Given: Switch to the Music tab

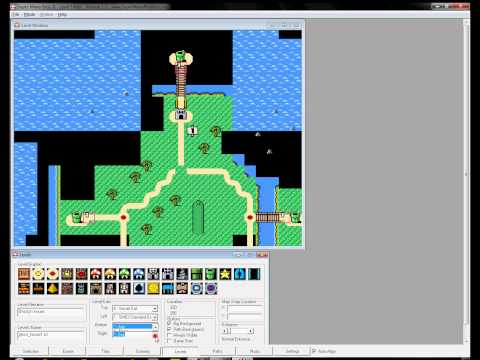Looking at the screenshot, I should [x=255, y=351].
